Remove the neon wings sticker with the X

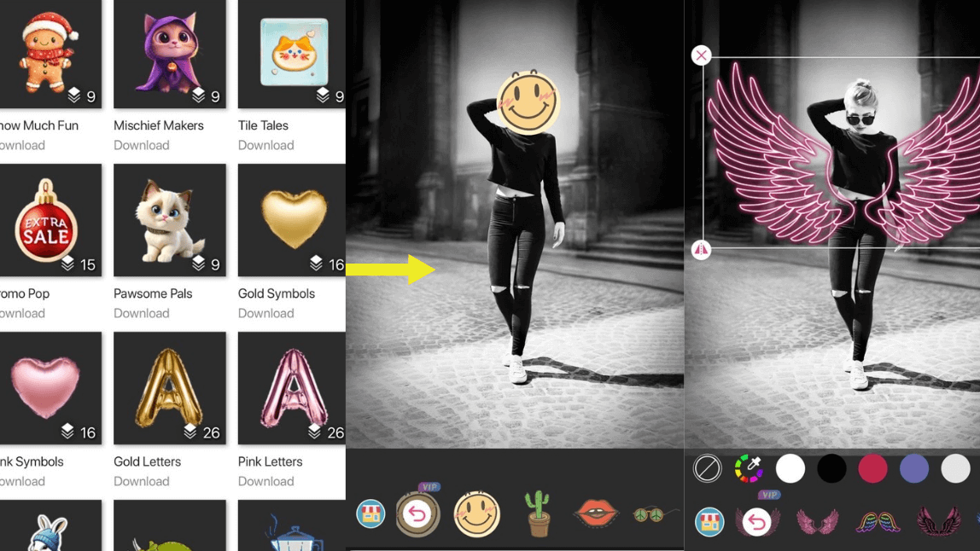701,55
